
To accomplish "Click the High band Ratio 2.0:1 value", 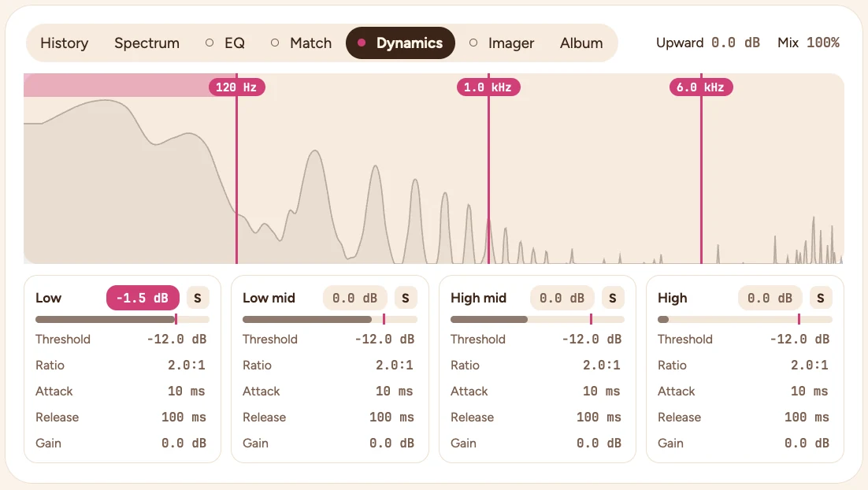I will [x=810, y=365].
